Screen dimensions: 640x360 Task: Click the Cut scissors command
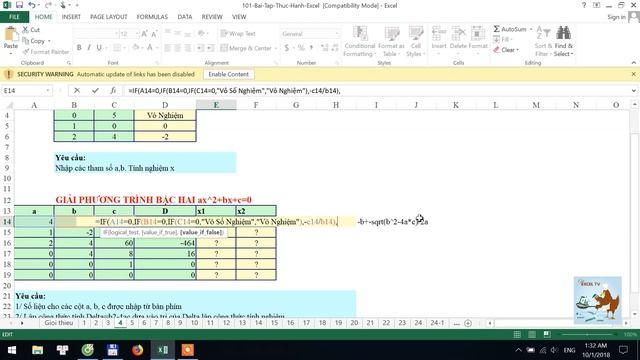[x=31, y=30]
